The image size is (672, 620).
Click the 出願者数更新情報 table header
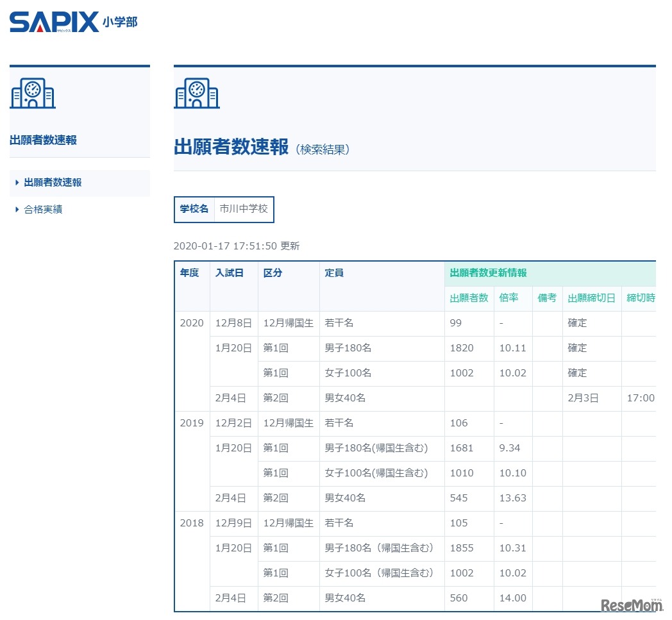pyautogui.click(x=488, y=273)
